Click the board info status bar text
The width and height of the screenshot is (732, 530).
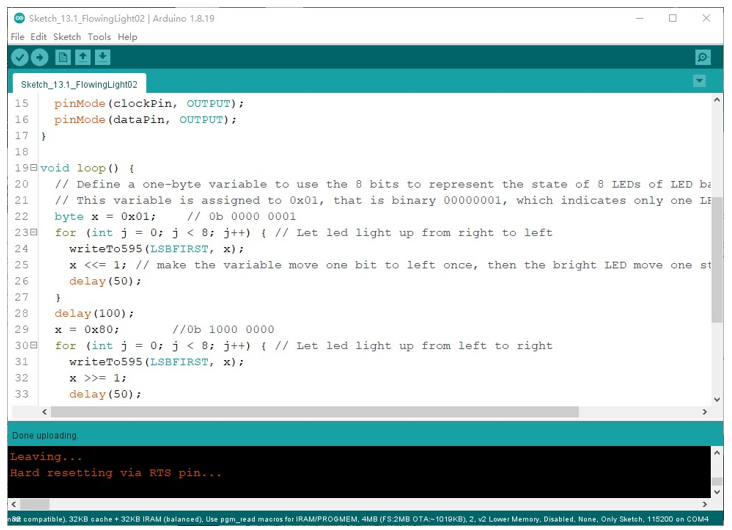tap(359, 519)
